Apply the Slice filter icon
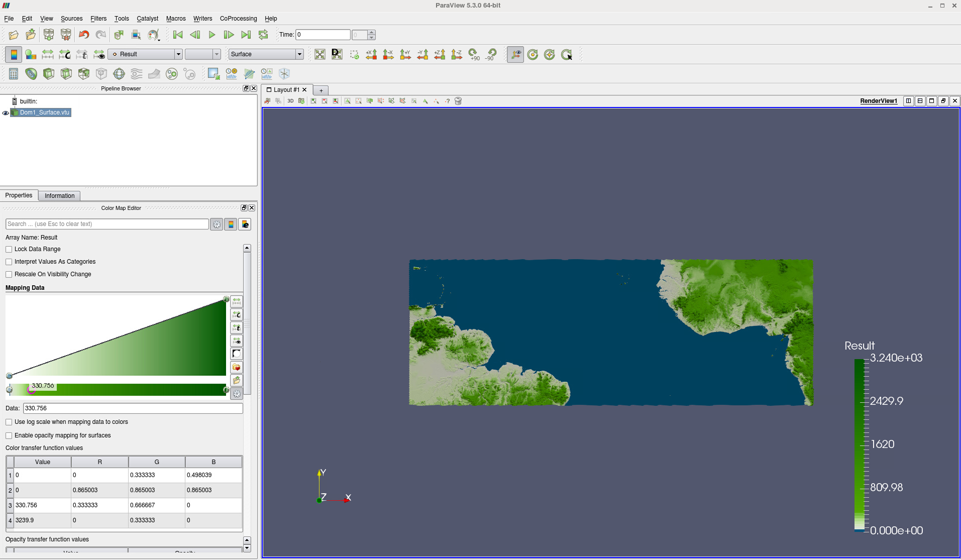This screenshot has height=560, width=961. click(66, 74)
